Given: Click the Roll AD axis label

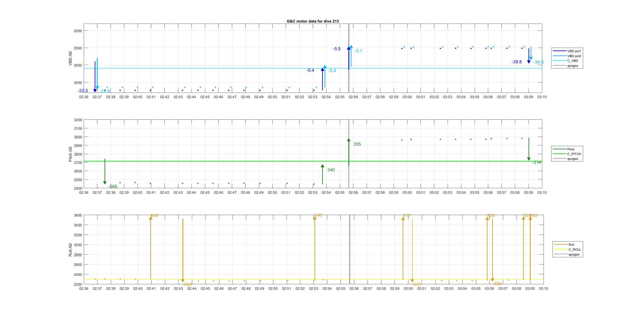Looking at the screenshot, I should [70, 249].
